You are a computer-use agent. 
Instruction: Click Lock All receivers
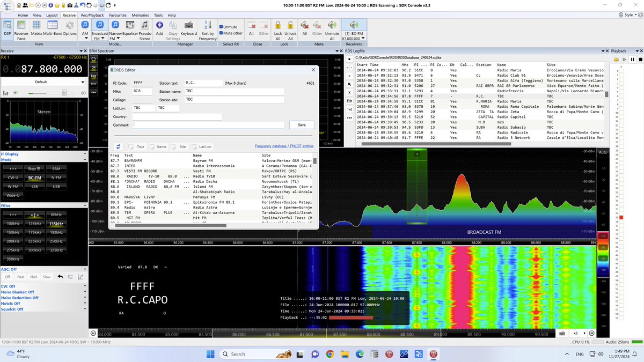pos(278,29)
